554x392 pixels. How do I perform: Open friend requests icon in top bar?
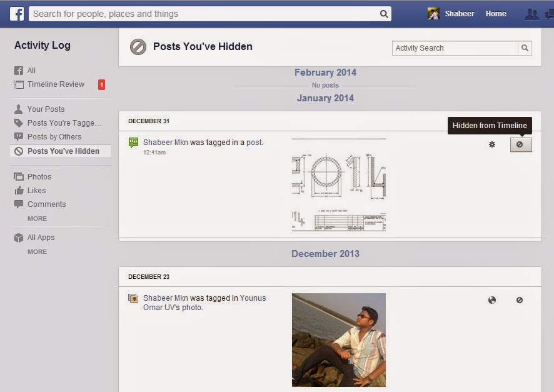point(531,14)
